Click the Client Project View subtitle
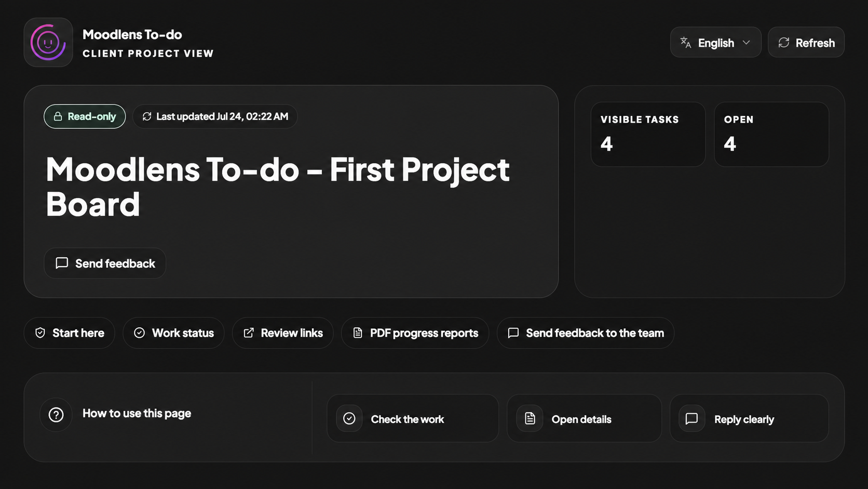 tap(148, 54)
